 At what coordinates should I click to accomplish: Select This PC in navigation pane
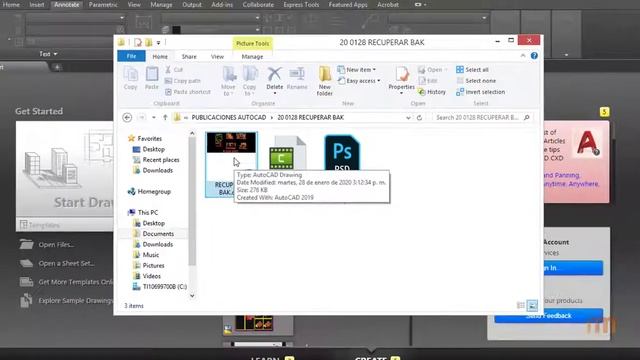(143, 213)
